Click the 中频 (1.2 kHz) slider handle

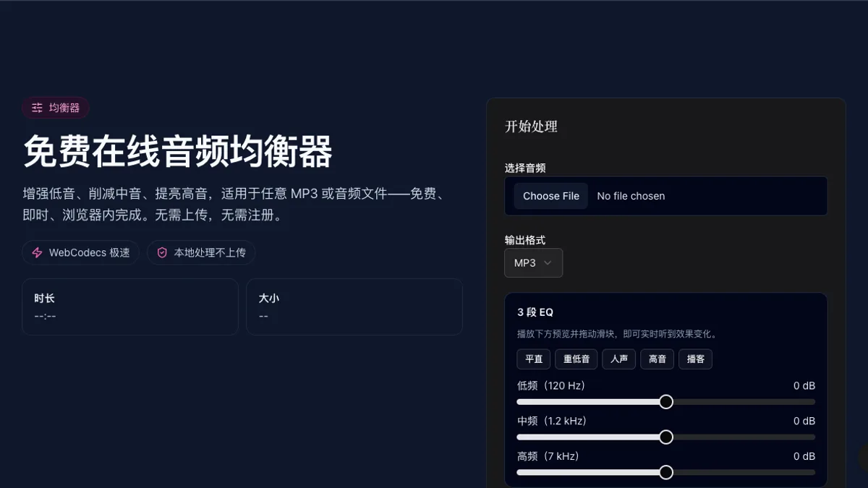point(666,437)
